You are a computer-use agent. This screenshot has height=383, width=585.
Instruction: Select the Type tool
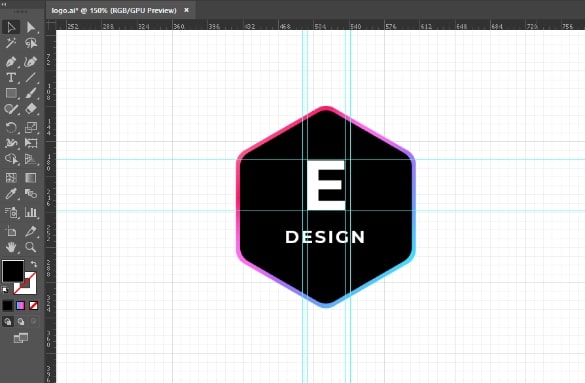pyautogui.click(x=11, y=78)
